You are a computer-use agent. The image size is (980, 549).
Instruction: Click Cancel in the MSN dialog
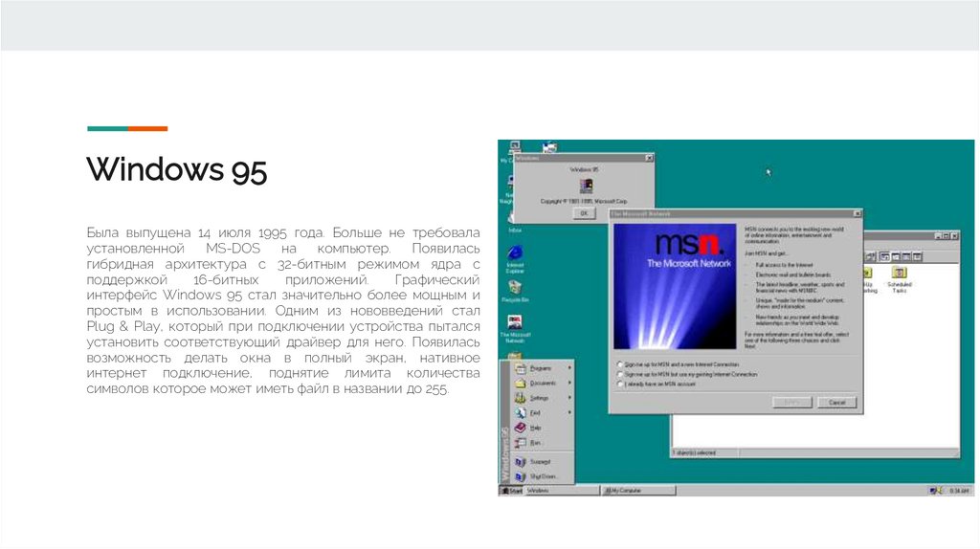(836, 403)
